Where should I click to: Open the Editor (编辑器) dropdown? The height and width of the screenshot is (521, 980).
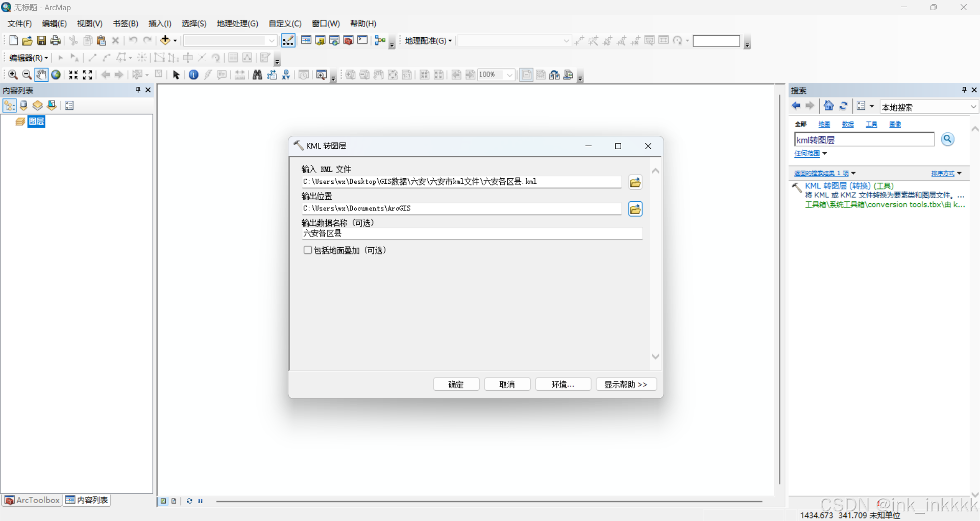[x=29, y=58]
